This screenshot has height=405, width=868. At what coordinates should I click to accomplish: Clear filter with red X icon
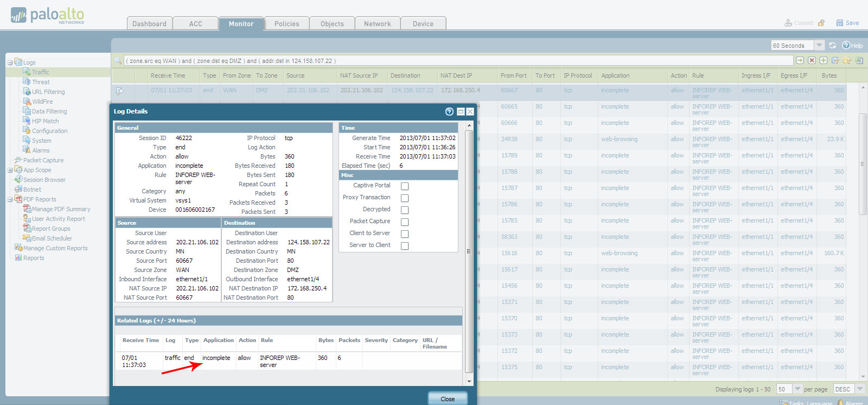tap(812, 60)
